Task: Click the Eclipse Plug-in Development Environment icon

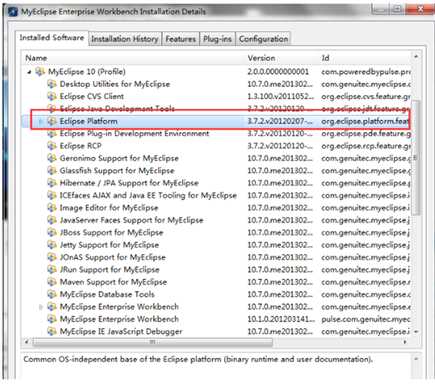Action: (x=52, y=134)
